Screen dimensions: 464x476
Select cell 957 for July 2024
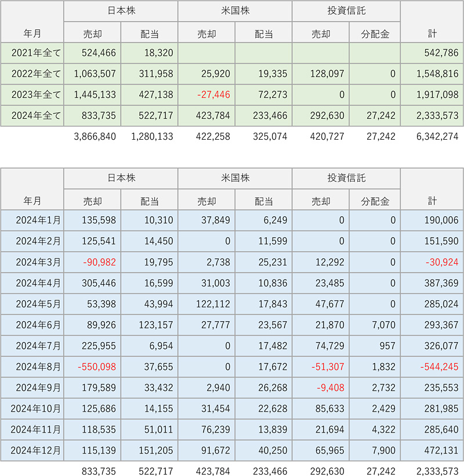coord(387,346)
